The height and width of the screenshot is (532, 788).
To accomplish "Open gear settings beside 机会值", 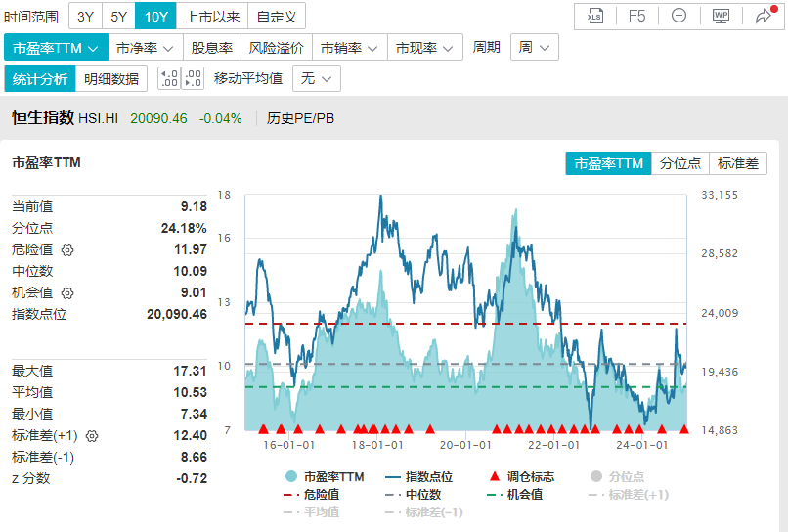I will tap(67, 293).
